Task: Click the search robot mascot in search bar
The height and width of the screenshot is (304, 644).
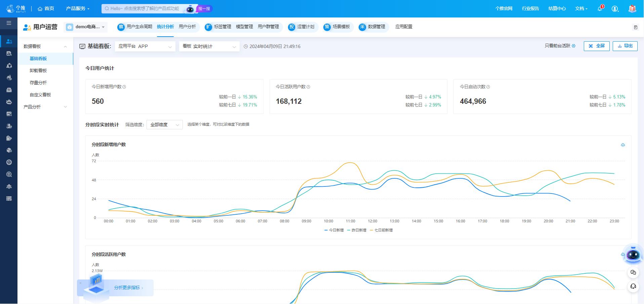Action: (x=190, y=9)
